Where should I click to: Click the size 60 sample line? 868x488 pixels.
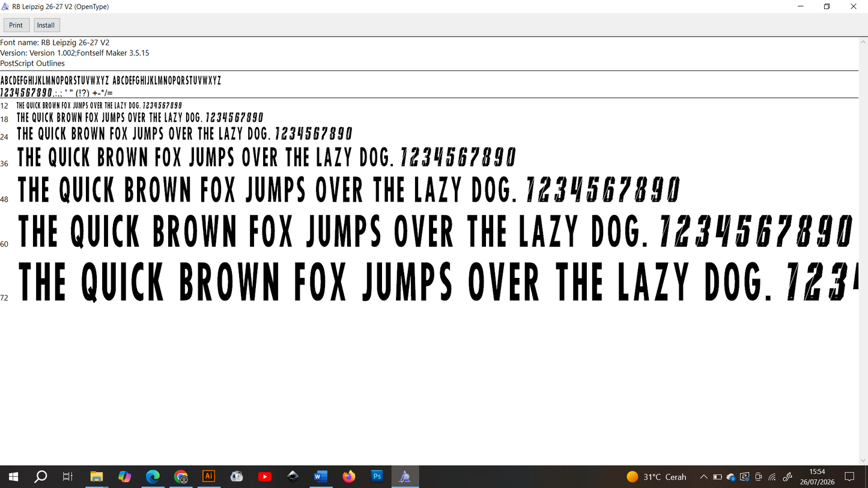click(x=436, y=231)
